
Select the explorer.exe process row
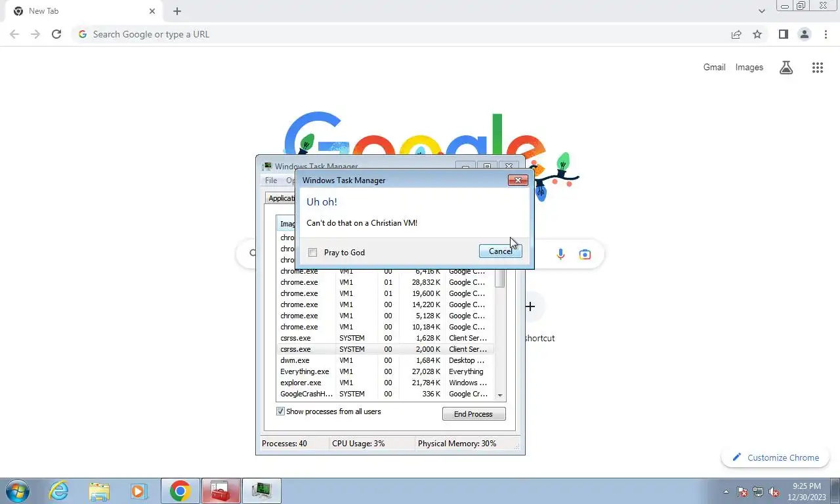pos(385,383)
